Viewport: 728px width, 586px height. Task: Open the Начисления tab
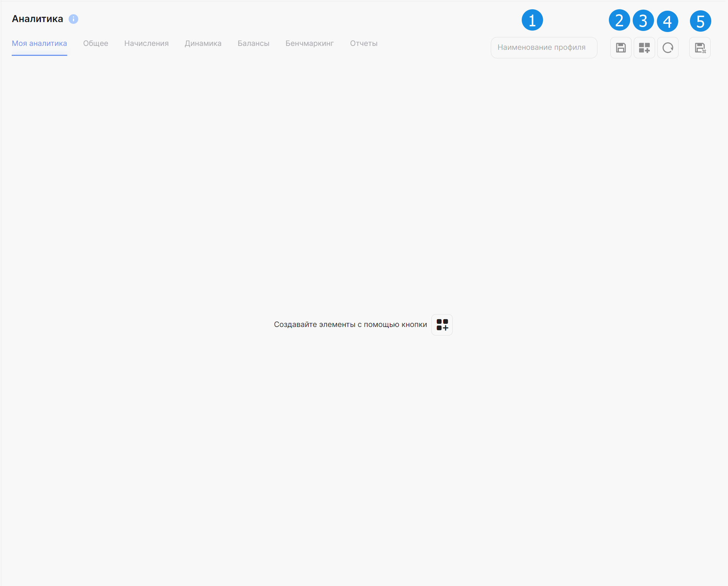147,43
